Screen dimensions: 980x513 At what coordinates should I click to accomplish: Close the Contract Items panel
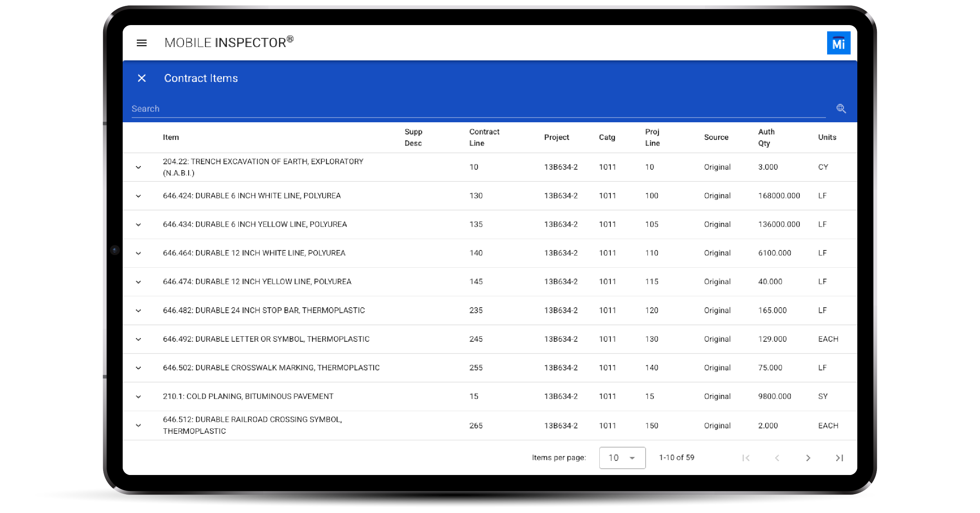coord(142,78)
